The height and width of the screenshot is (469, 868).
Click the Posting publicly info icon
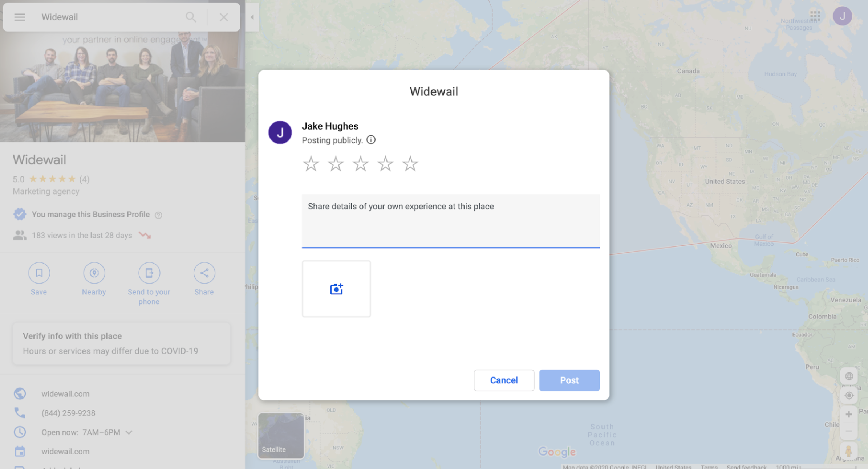[x=371, y=140]
